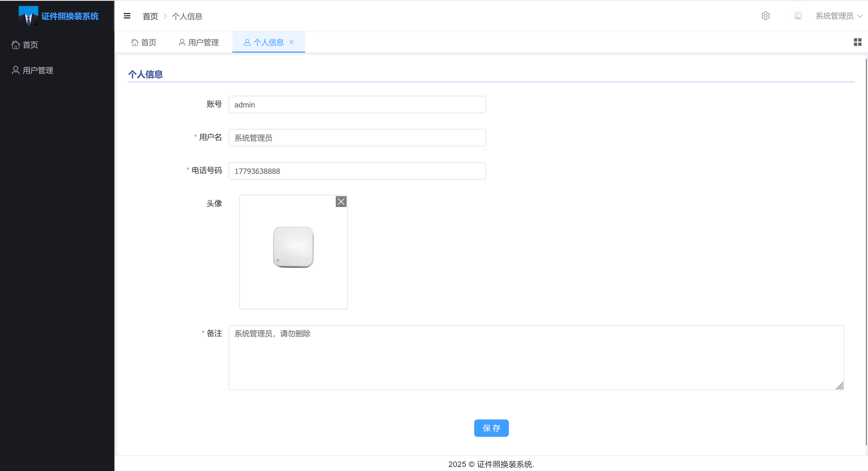Image resolution: width=868 pixels, height=471 pixels.
Task: Remove avatar image with X icon
Action: (x=341, y=202)
